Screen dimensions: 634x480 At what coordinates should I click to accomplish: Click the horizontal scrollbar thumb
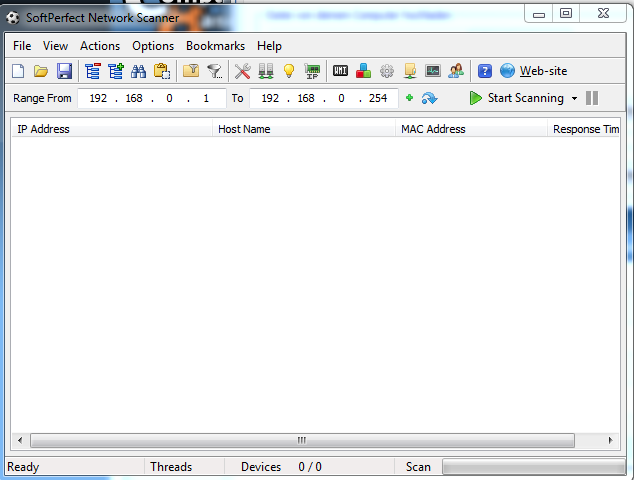coord(302,440)
